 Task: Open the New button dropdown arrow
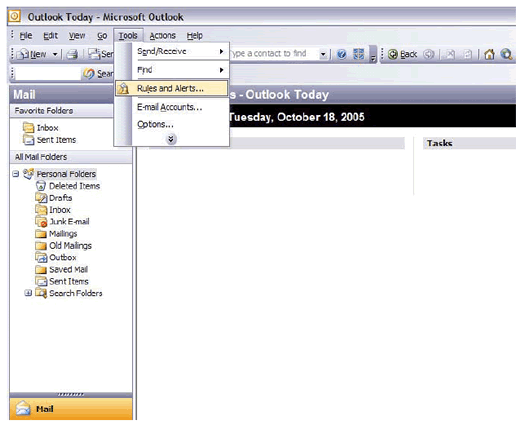pyautogui.click(x=55, y=54)
